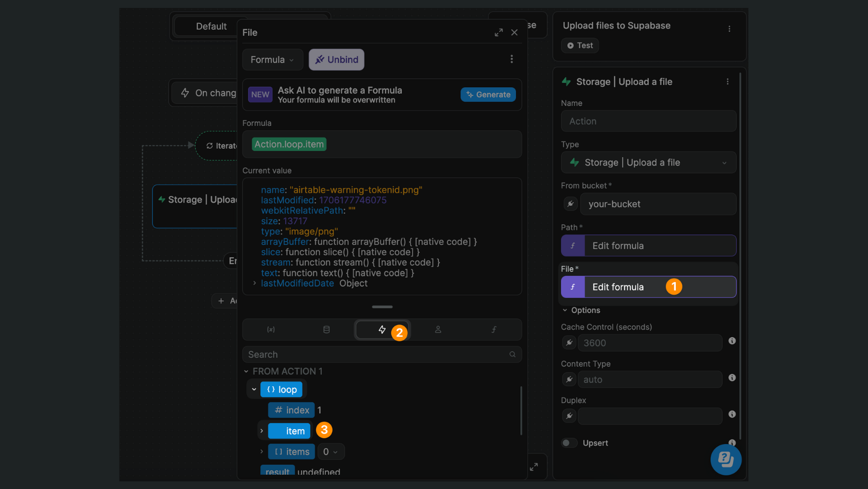868x489 pixels.
Task: Open the formulas function tab
Action: pos(493,330)
